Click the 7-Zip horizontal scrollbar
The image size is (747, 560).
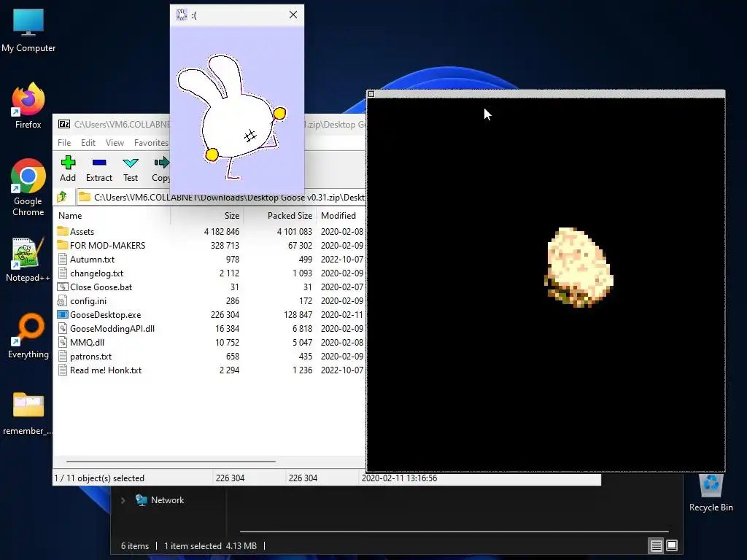(x=171, y=461)
